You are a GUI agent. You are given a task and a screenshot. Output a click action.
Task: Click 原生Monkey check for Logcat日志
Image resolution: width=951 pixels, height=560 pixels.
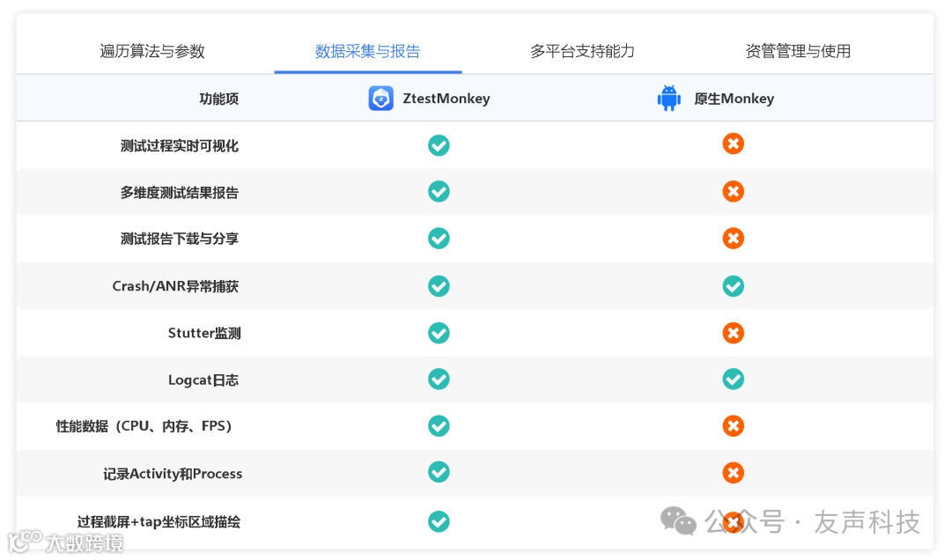point(734,379)
